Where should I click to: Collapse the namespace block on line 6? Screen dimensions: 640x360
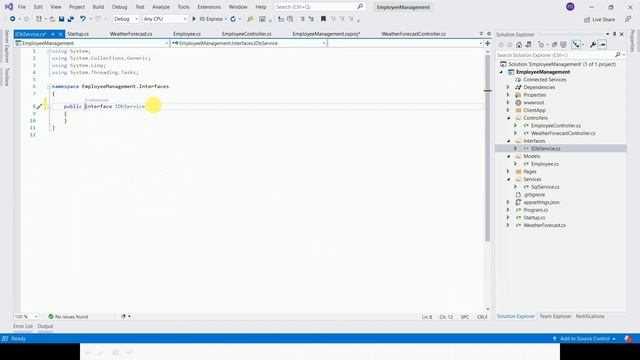(x=49, y=87)
